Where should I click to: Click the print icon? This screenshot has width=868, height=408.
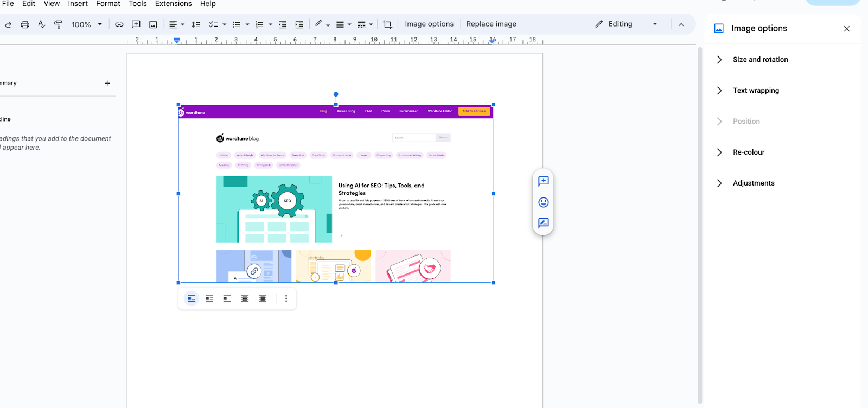(x=25, y=24)
